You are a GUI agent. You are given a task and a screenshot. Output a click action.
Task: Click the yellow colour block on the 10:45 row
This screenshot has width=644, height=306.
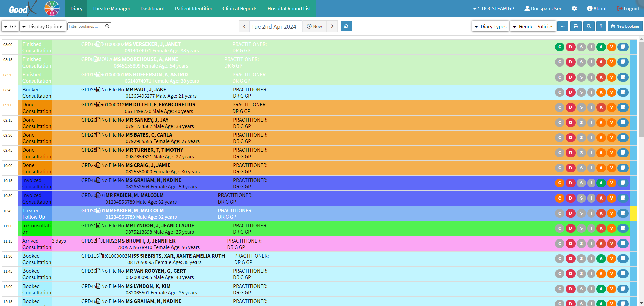pyautogui.click(x=633, y=213)
